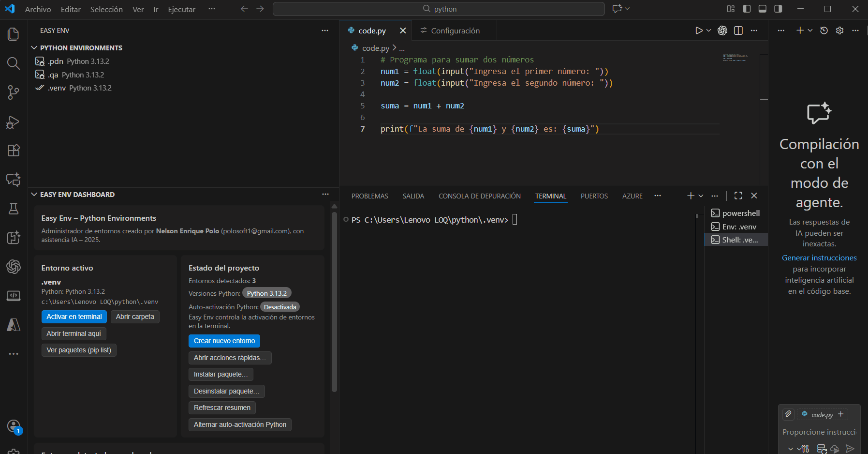Click the Generar instrucciones link
Viewport: 868px width, 454px height.
pyautogui.click(x=819, y=258)
